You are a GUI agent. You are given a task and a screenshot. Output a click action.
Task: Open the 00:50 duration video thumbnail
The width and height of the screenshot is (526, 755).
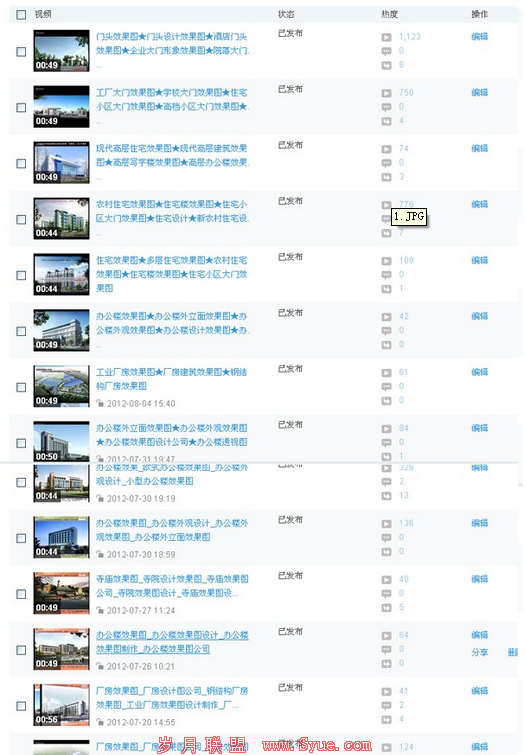tap(61, 442)
